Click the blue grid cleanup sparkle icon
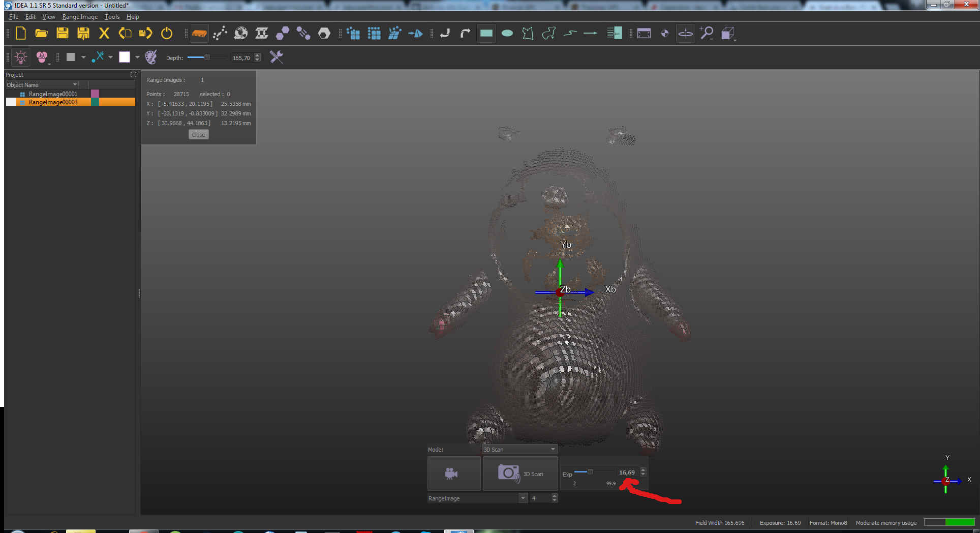 [x=394, y=34]
